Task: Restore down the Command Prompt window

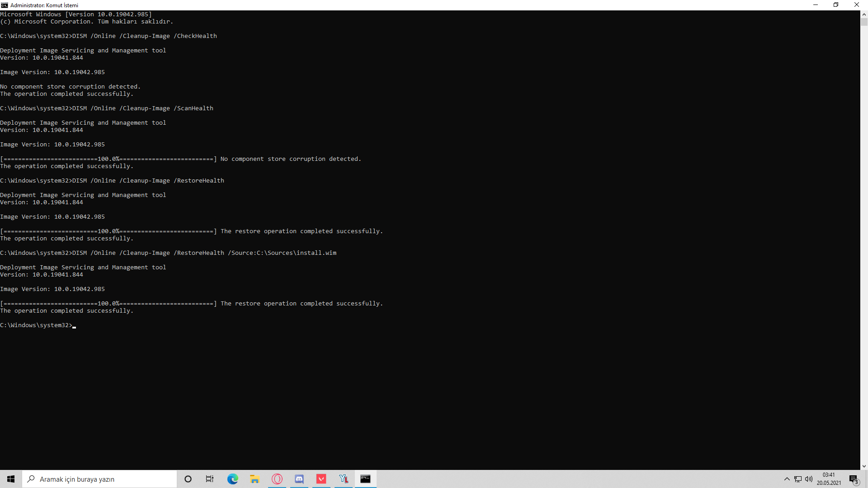Action: point(836,5)
